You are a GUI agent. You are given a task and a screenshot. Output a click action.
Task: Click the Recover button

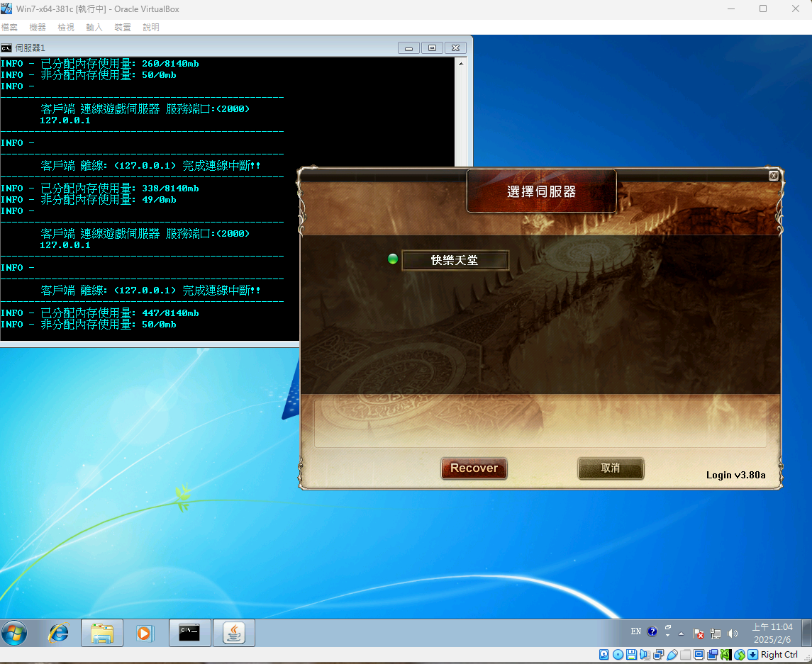coord(474,468)
